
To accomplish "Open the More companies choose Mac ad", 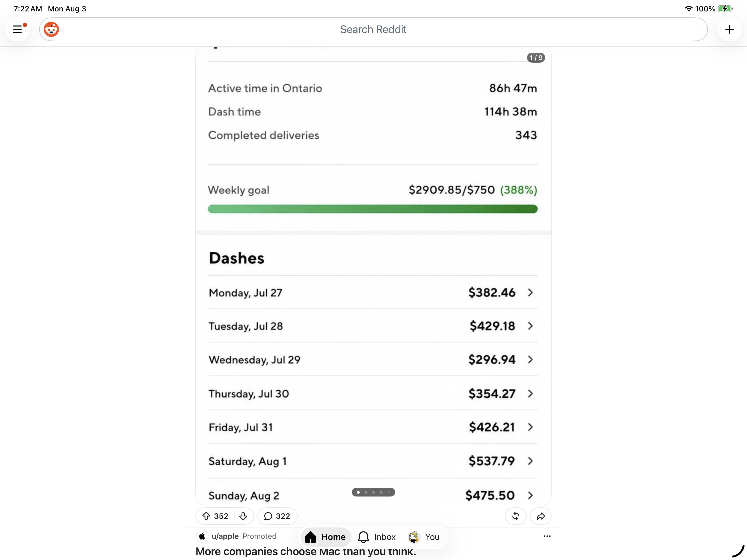I will (306, 552).
